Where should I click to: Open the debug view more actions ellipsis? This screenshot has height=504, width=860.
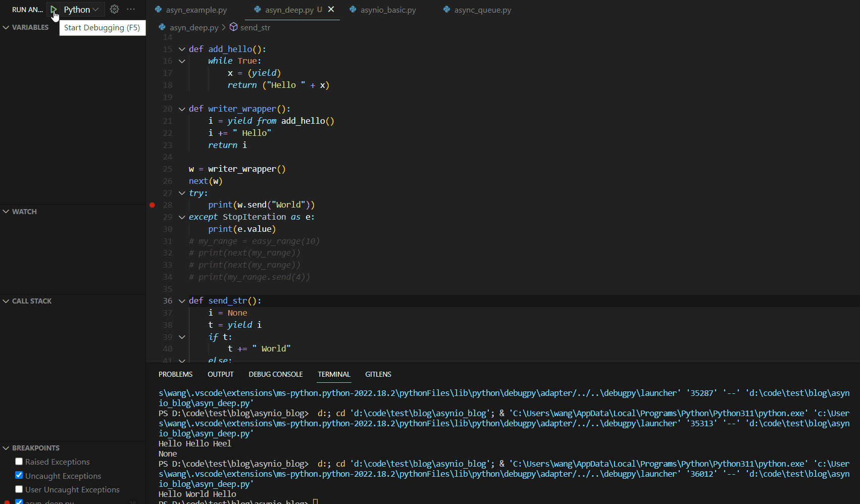[x=131, y=10]
